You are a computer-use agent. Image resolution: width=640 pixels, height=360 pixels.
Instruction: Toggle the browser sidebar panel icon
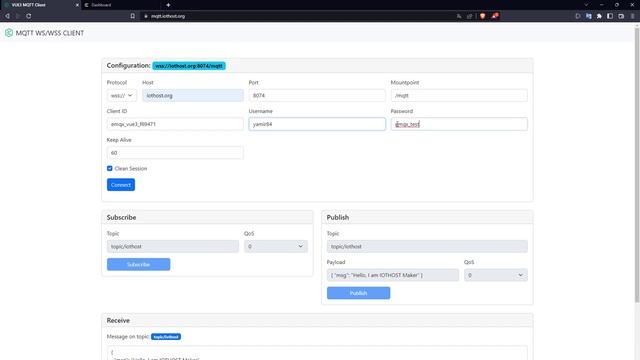(610, 16)
